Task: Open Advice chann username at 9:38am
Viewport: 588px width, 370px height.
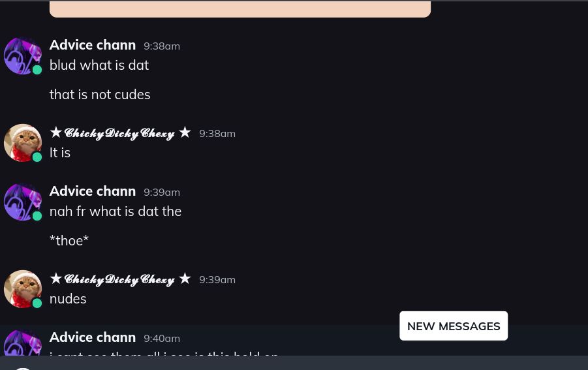Action: click(92, 45)
